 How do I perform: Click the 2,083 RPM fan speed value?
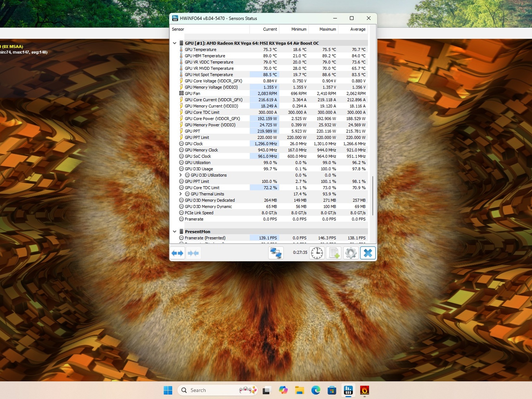267,93
